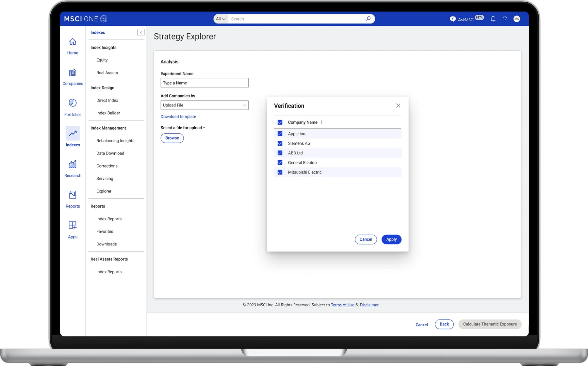Select the Indexes sidebar icon

73,133
